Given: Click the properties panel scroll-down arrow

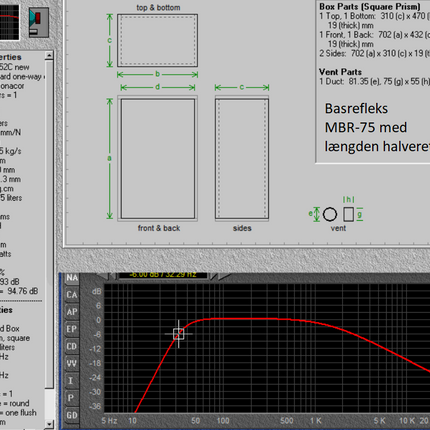Looking at the screenshot, I should pyautogui.click(x=49, y=424).
